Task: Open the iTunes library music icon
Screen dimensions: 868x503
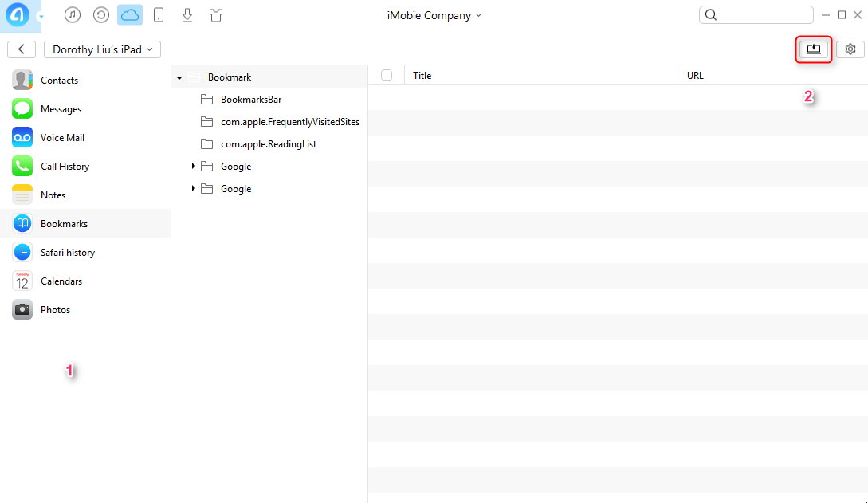Action: 72,15
